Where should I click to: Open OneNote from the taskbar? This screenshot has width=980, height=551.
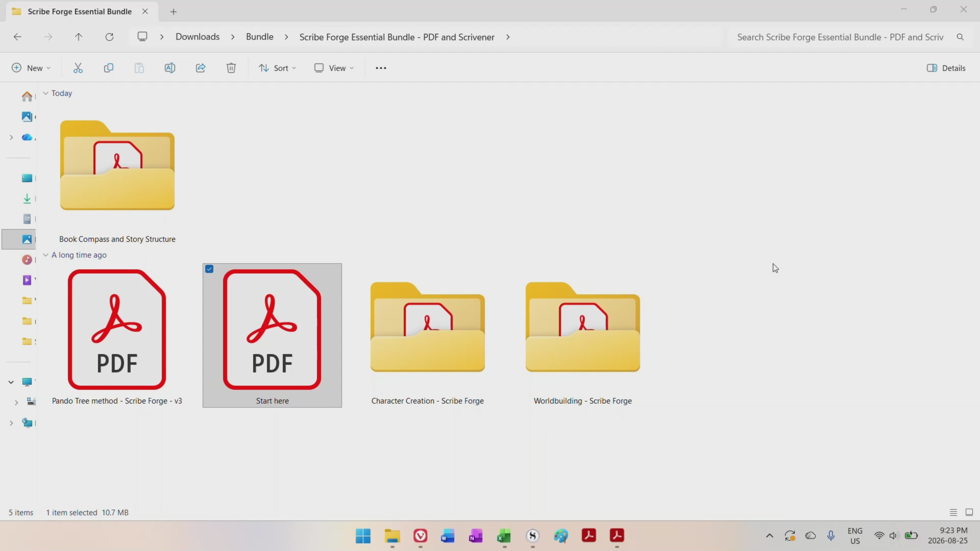click(475, 536)
